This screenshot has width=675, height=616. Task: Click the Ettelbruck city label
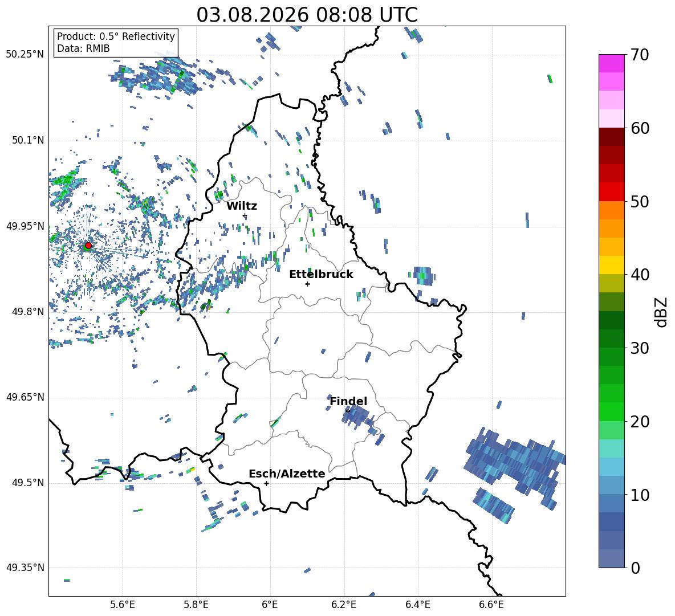[321, 275]
